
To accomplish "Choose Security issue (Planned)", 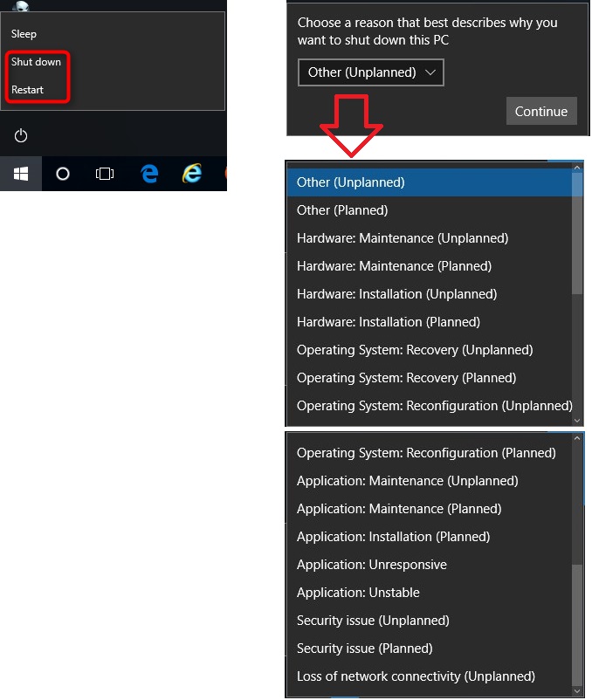I will click(x=429, y=649).
